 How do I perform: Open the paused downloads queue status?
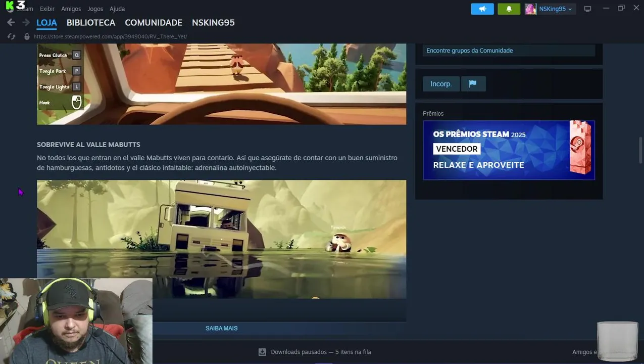321,352
